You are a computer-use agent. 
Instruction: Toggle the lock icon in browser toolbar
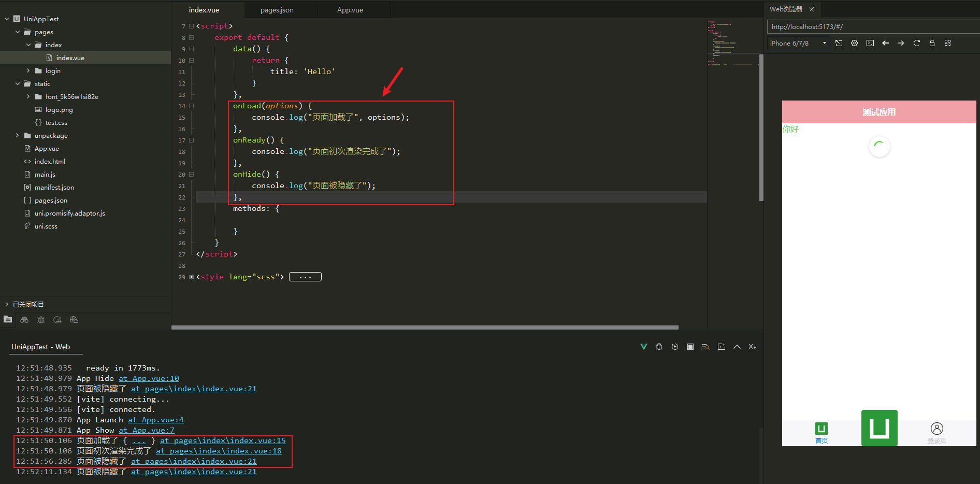(x=932, y=43)
